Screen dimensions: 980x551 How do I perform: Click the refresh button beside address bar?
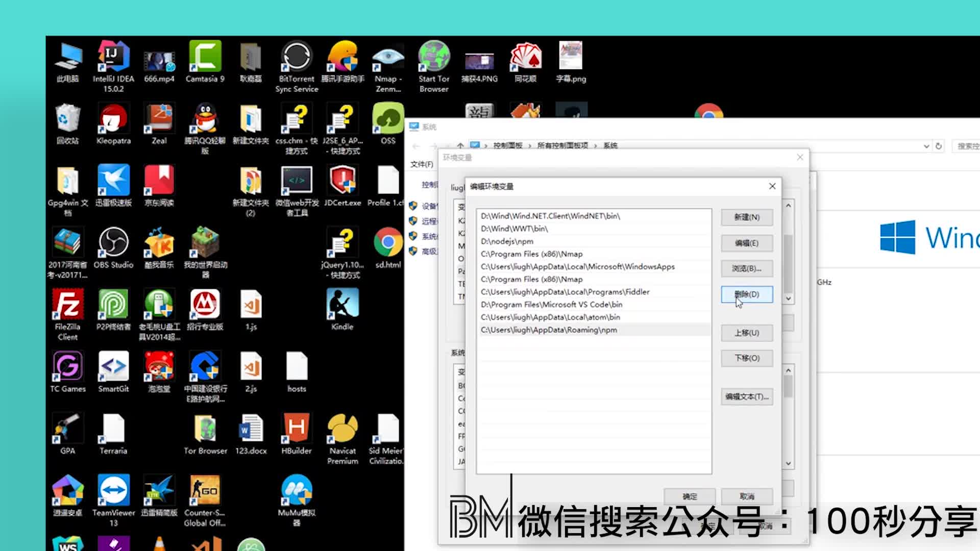click(x=938, y=146)
